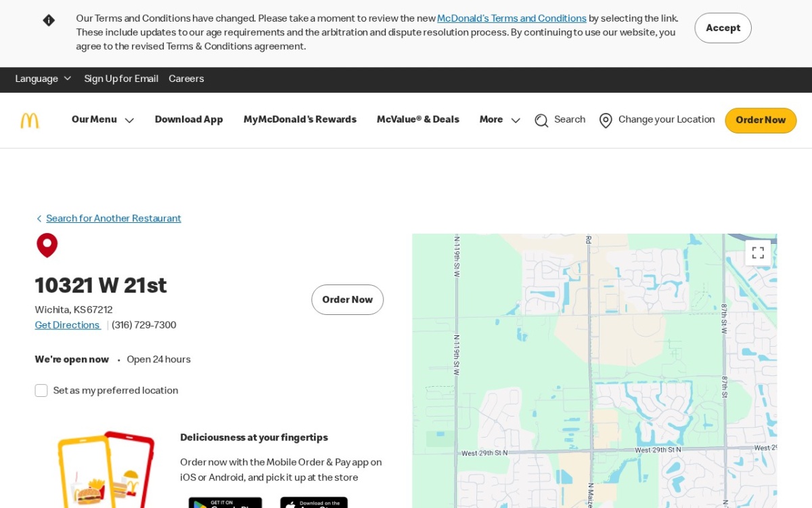Click phone number (316) 729-7300
The height and width of the screenshot is (508, 812).
[144, 325]
